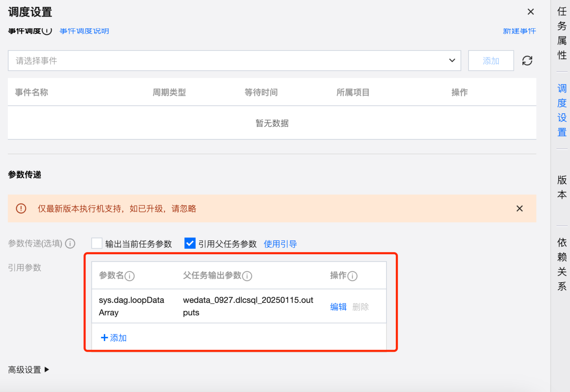
Task: Switch to 任务属性 side tab
Action: click(562, 33)
